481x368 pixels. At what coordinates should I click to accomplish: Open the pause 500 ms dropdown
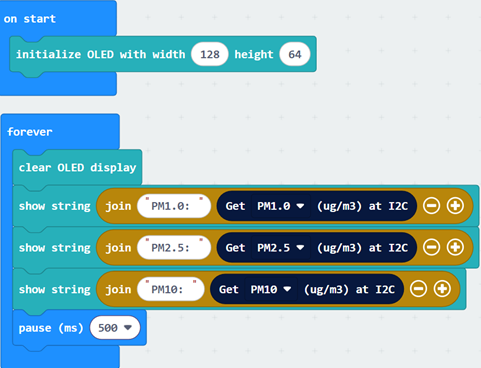[x=115, y=328]
